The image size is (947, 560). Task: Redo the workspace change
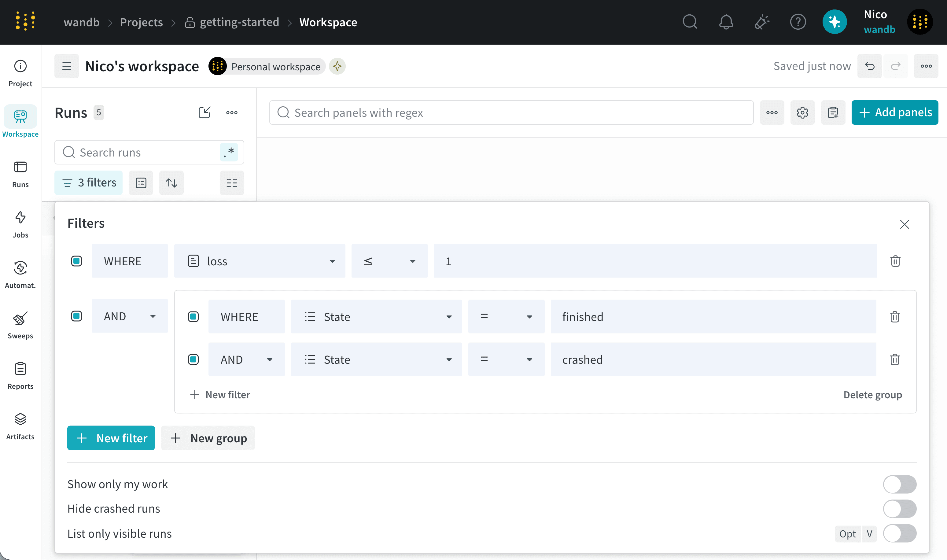[896, 66]
